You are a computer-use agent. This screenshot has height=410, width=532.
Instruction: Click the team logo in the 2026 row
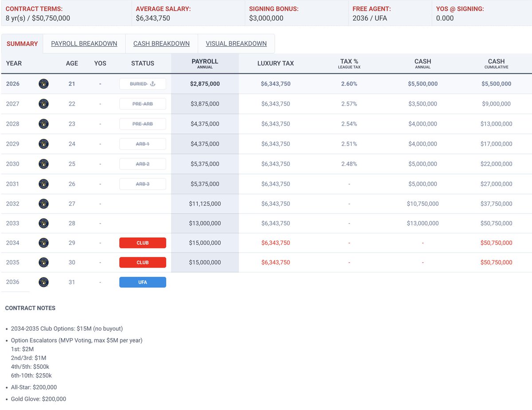tap(43, 83)
